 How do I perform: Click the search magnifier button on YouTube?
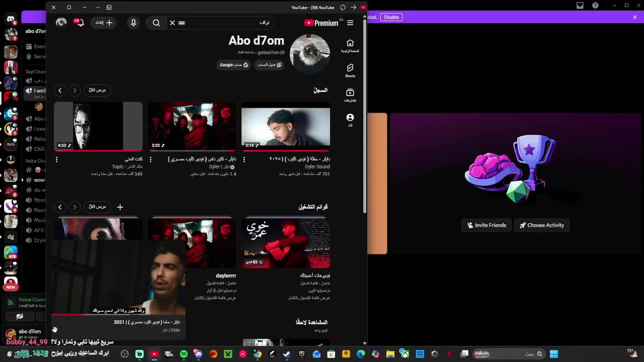pos(156,23)
